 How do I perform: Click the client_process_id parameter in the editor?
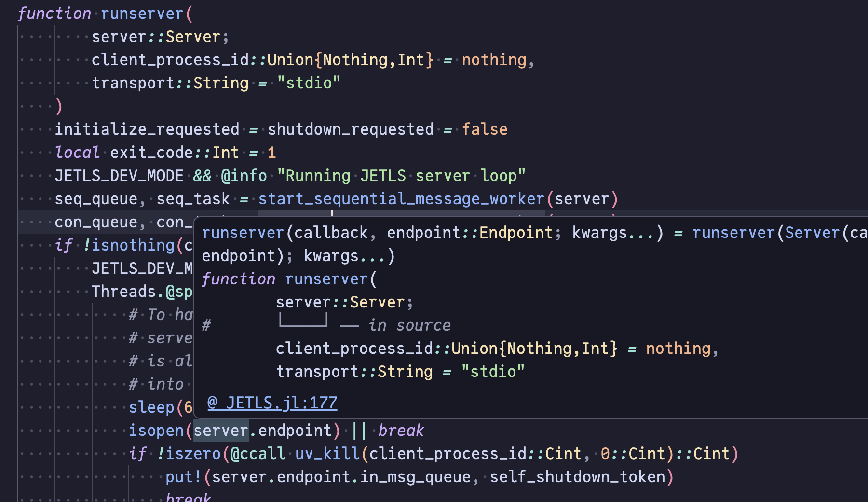170,60
